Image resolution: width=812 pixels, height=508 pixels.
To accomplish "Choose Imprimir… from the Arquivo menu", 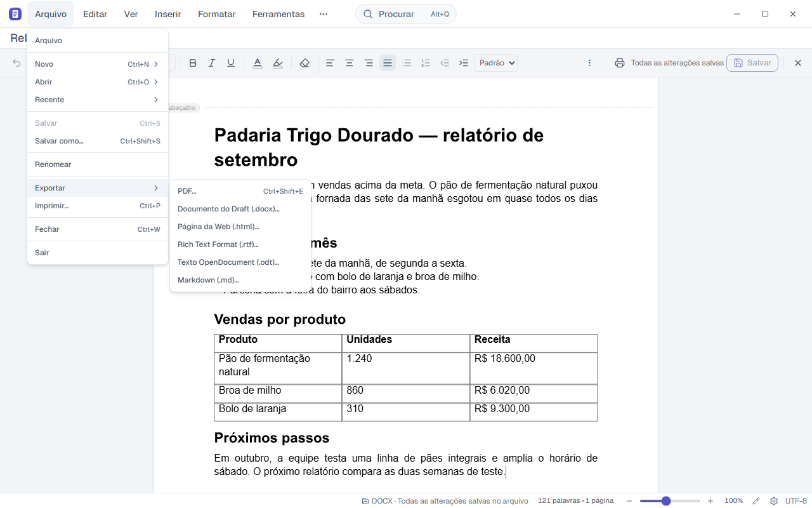I will point(98,206).
